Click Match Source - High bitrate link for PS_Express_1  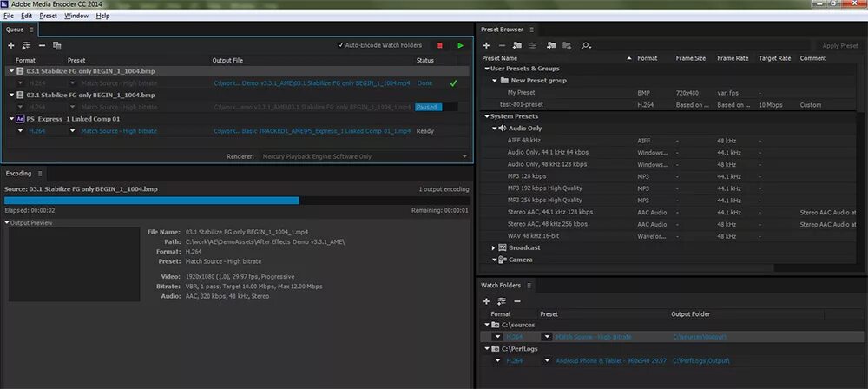tap(119, 131)
